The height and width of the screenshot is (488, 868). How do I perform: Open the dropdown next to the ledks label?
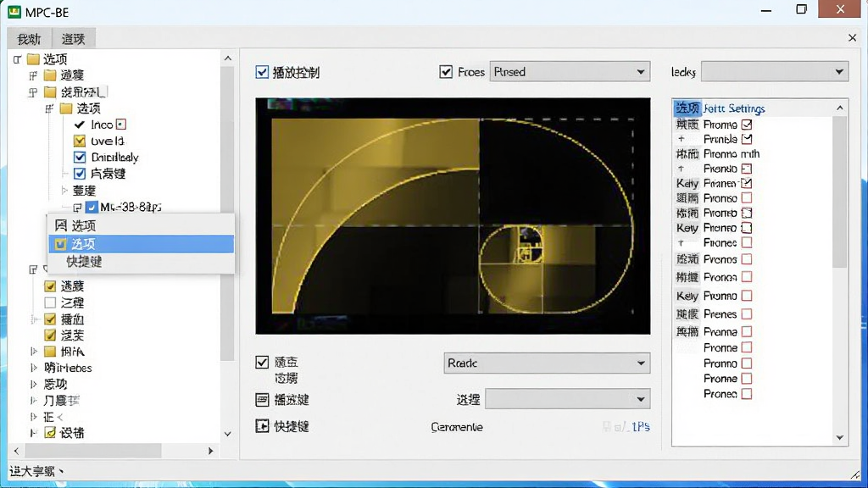775,71
